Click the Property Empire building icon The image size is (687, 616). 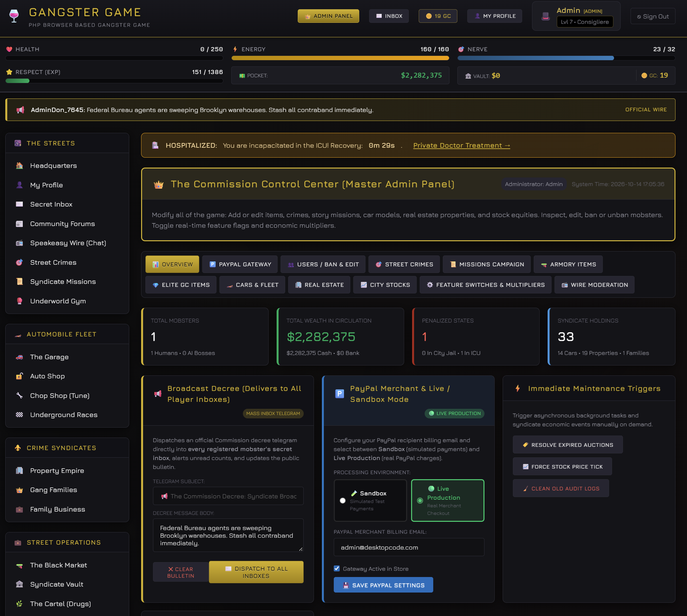tap(19, 471)
